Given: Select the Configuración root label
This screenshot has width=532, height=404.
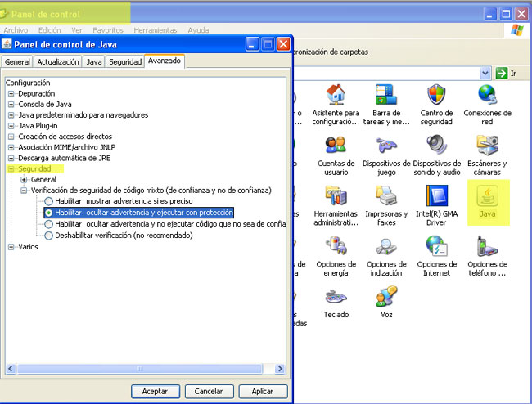Looking at the screenshot, I should (x=28, y=83).
